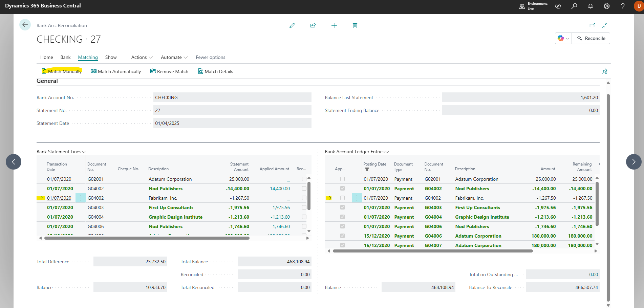Sort by the Remaining Amount column header
This screenshot has width=644, height=308.
pos(582,167)
